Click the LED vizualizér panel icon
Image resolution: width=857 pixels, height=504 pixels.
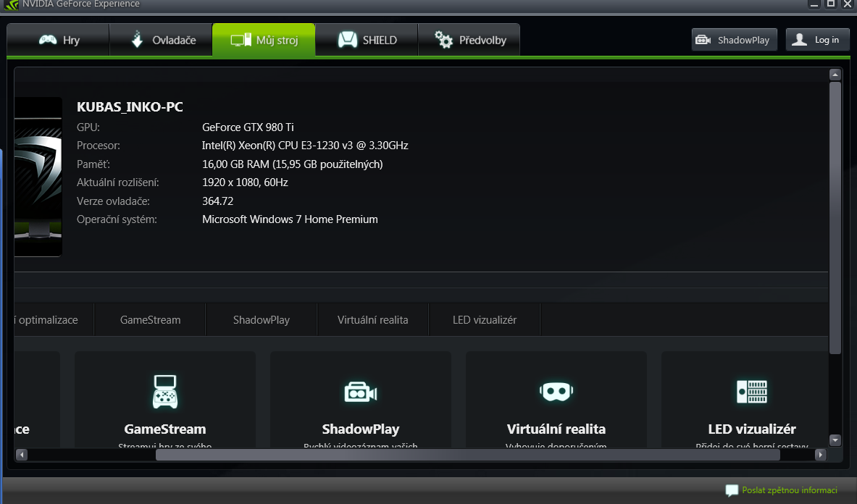pos(751,392)
